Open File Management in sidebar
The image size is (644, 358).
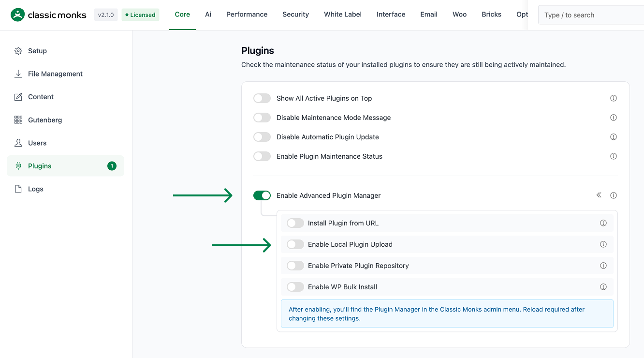tap(66, 74)
